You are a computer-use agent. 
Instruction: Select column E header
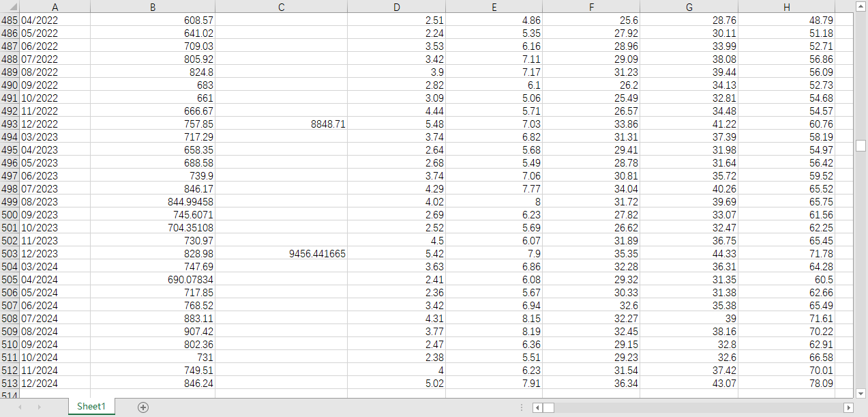coord(494,7)
